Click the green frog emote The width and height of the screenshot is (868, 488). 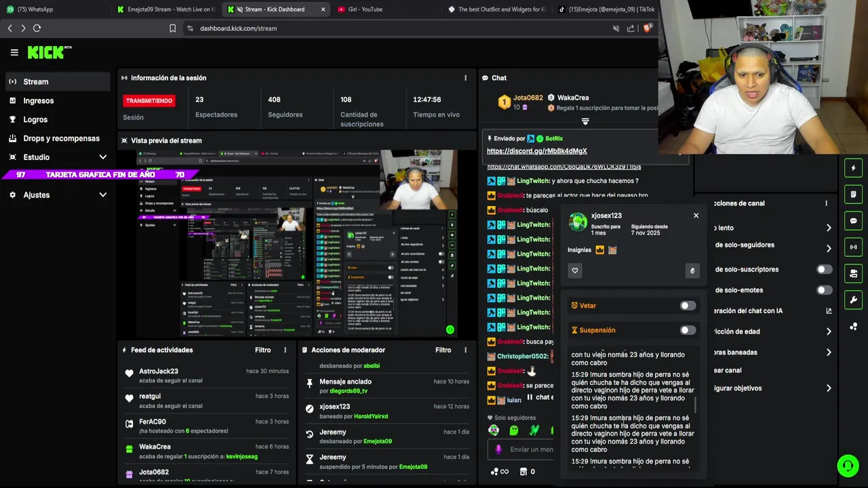point(514,430)
